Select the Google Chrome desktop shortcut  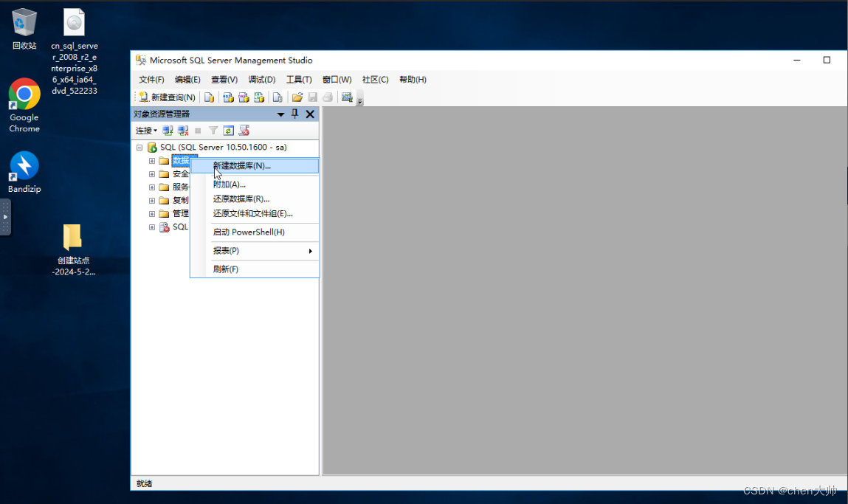point(24,106)
